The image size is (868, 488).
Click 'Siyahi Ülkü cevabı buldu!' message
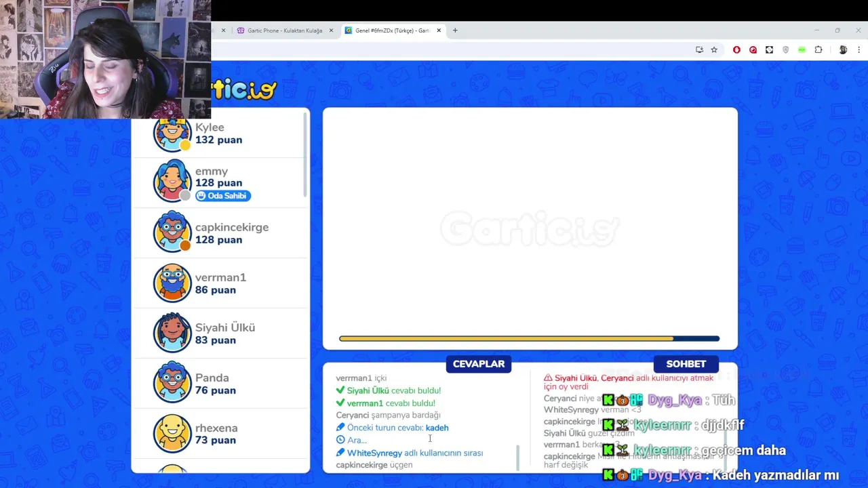coord(388,390)
